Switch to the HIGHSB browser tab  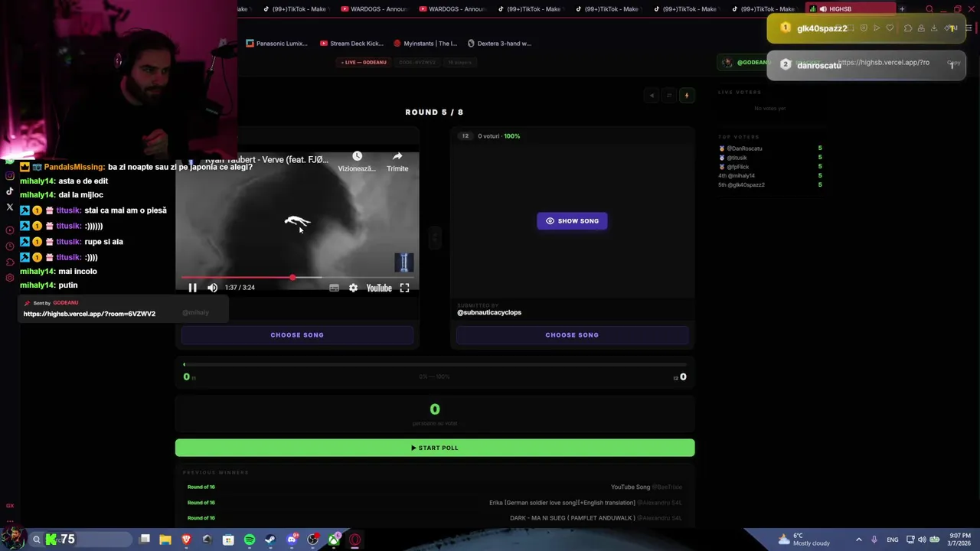tap(850, 9)
